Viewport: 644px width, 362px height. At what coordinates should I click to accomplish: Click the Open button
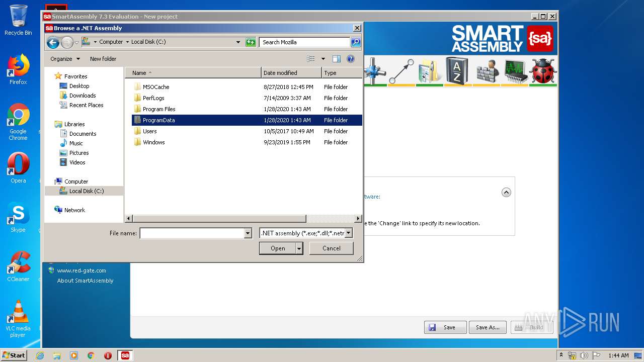click(x=278, y=248)
